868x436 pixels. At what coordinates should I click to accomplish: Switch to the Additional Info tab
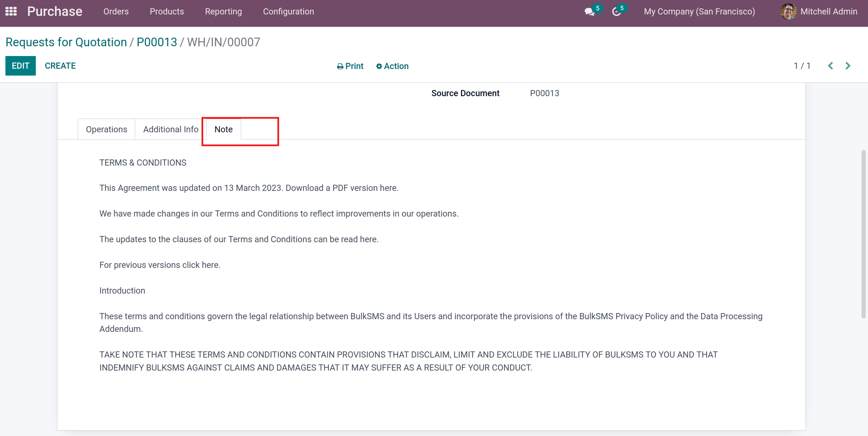(x=171, y=129)
